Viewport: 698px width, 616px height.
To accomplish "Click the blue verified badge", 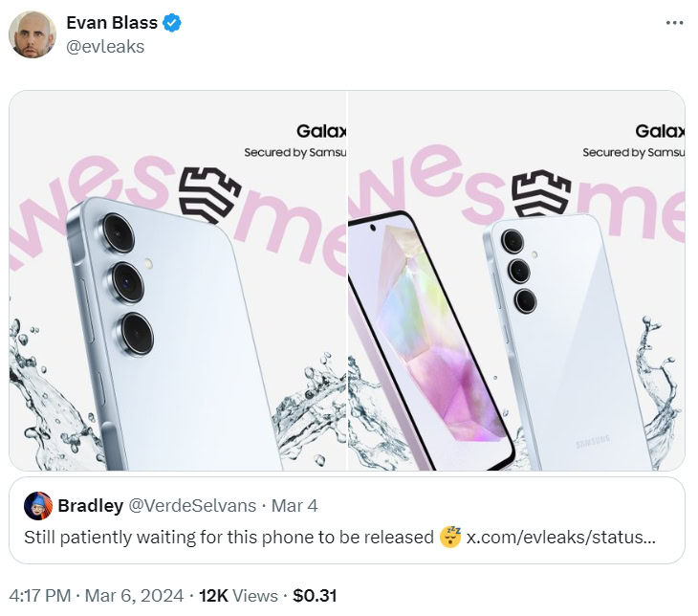I will pos(172,24).
